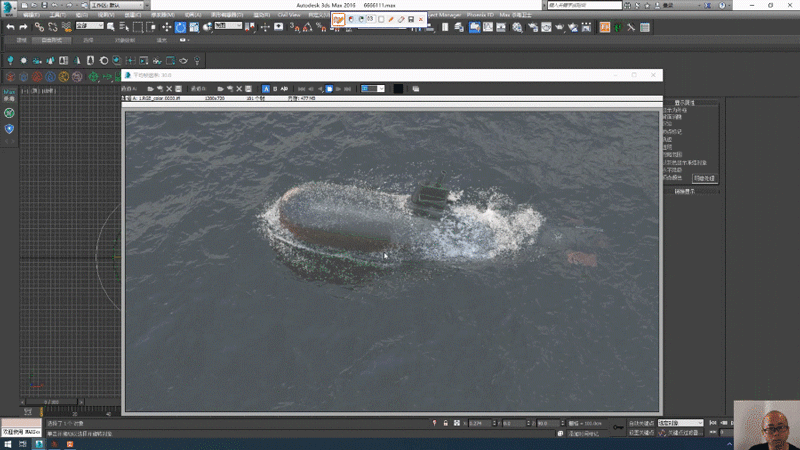Click the Undo arrow in main toolbar
The image size is (800, 450).
point(10,28)
